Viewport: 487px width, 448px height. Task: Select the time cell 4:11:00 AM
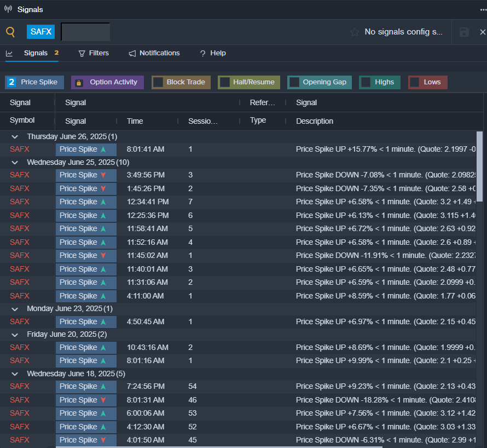click(145, 296)
